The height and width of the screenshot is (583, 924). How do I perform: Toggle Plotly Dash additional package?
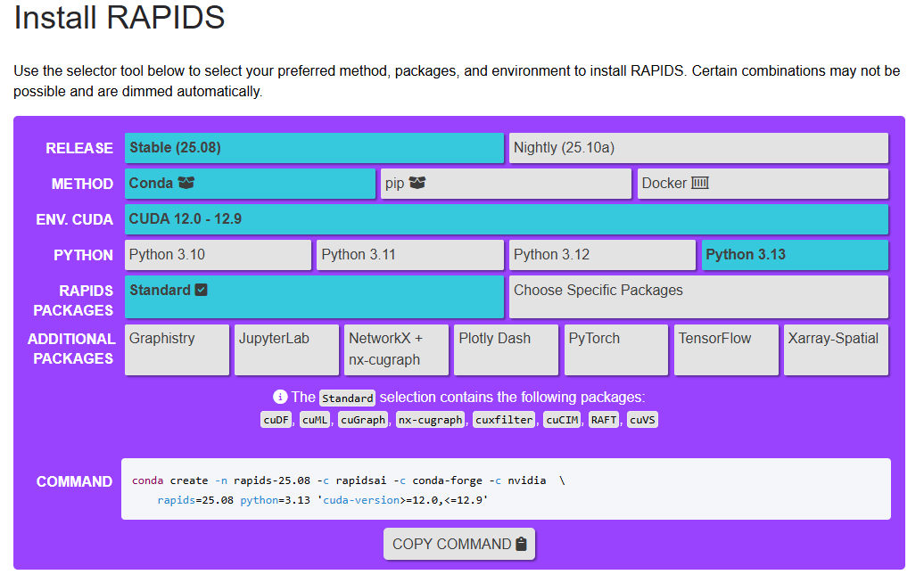[507, 349]
